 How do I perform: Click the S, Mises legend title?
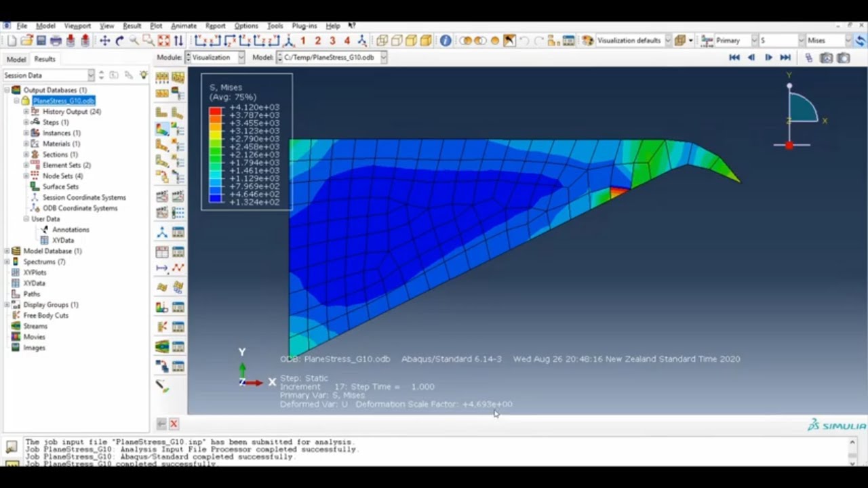[x=226, y=87]
